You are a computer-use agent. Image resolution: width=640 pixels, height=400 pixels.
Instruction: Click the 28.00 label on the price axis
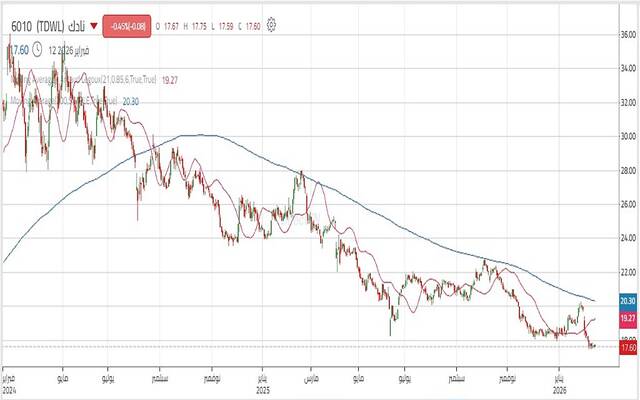click(627, 170)
